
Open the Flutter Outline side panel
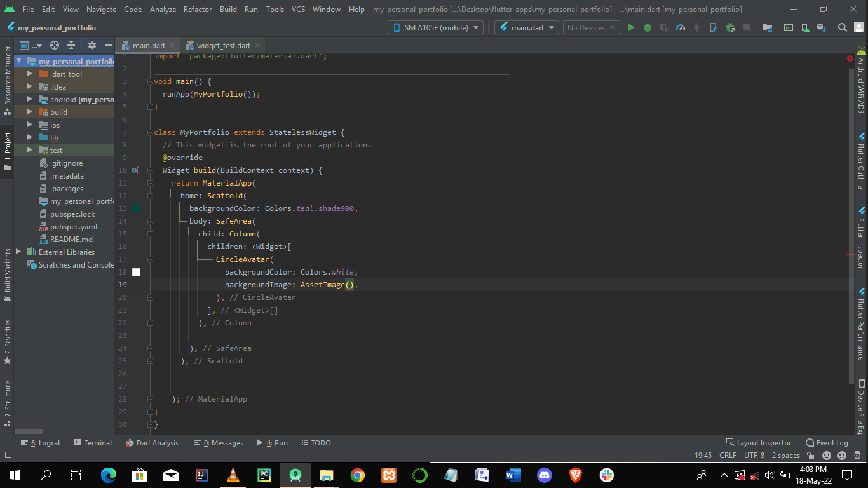[x=861, y=161]
